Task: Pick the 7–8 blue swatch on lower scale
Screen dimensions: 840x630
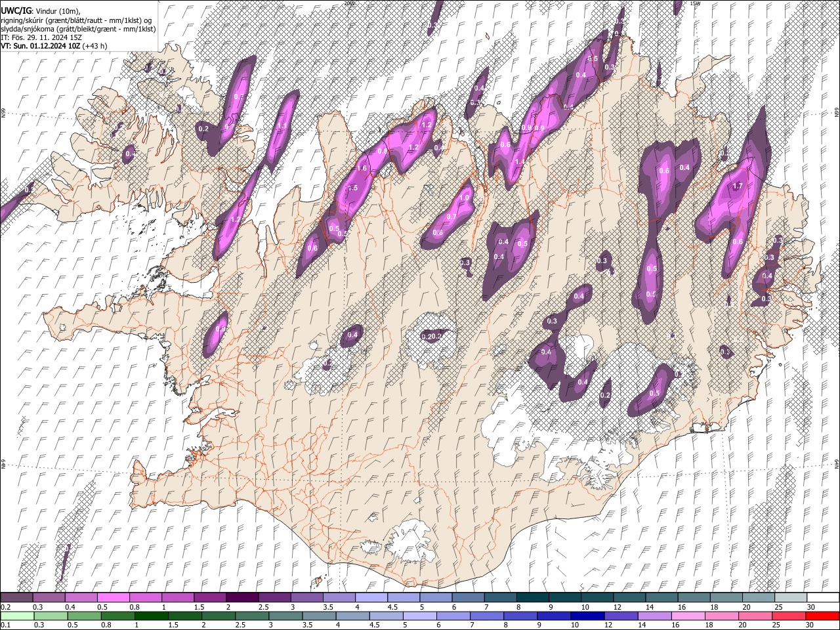Action: click(488, 616)
